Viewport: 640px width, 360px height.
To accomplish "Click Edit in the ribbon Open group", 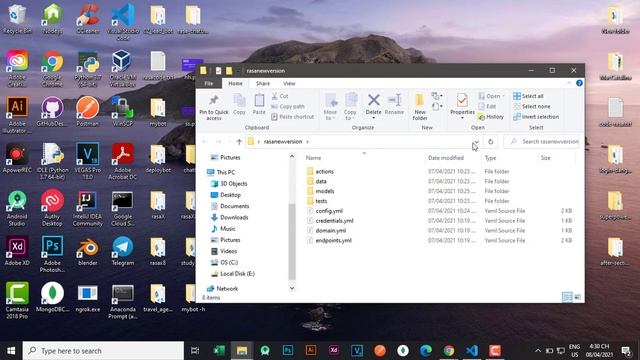I will (x=487, y=106).
